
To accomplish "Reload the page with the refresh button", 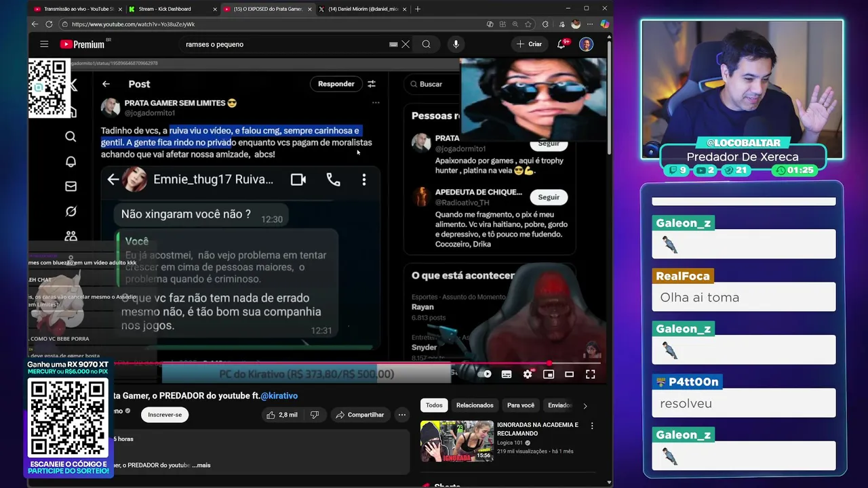I will pos(49,24).
